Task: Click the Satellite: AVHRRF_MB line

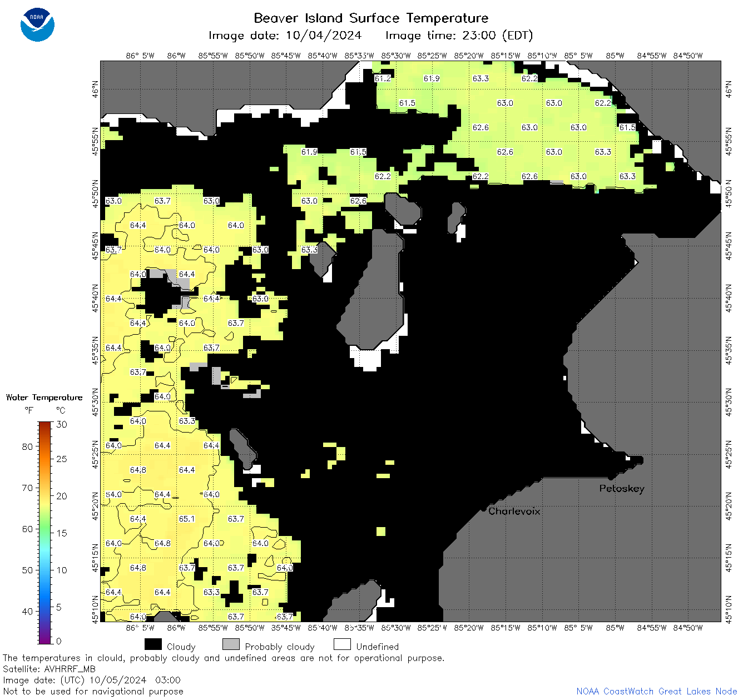Action: click(x=49, y=669)
